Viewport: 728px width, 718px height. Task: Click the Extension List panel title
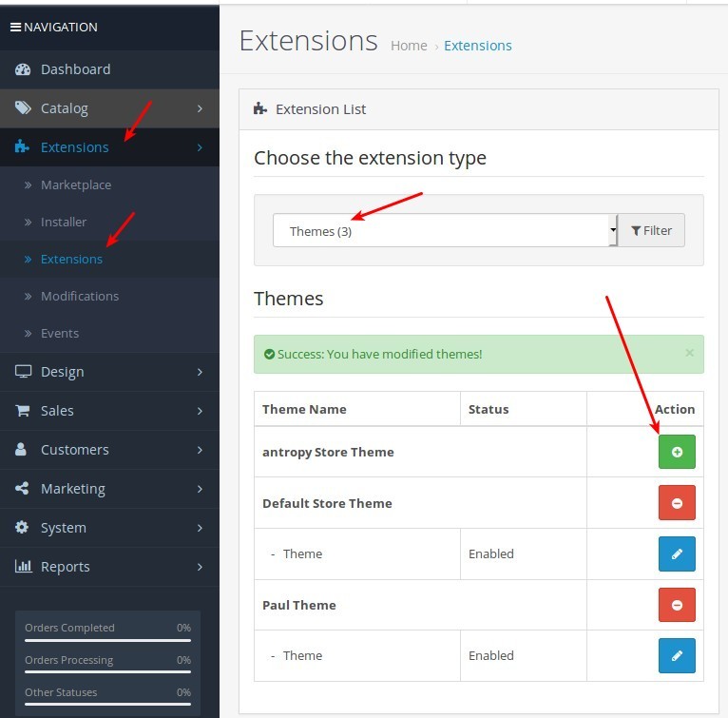pyautogui.click(x=321, y=109)
